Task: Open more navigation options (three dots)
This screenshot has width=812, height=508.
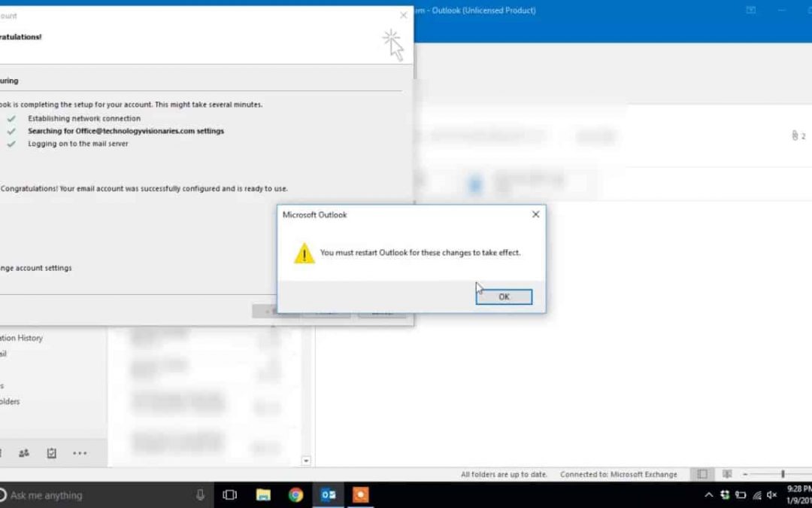Action: [x=80, y=453]
